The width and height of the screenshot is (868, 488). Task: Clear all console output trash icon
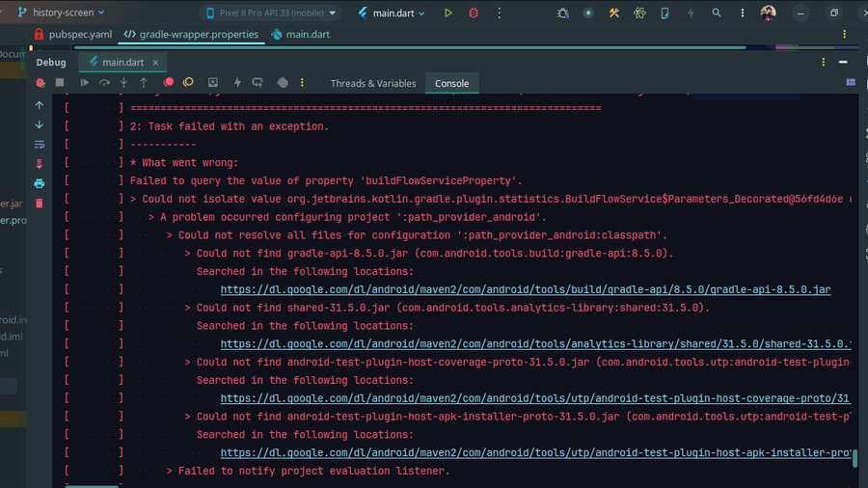click(40, 203)
